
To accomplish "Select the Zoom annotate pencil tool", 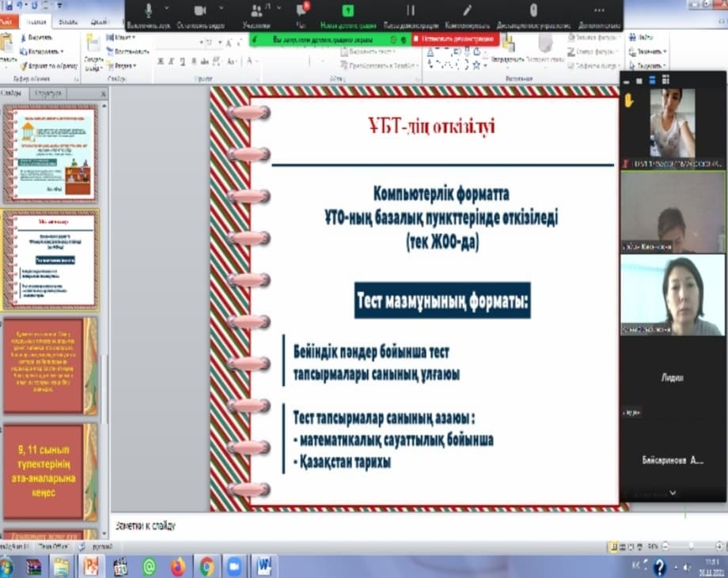I will (x=467, y=16).
